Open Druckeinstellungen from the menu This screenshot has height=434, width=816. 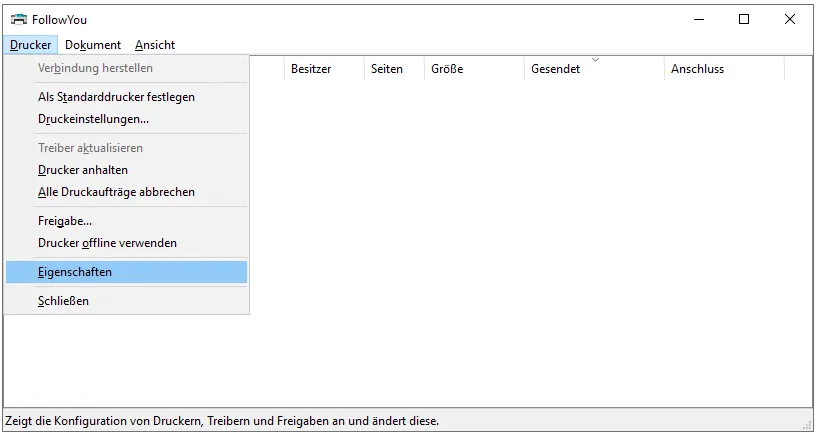click(93, 119)
